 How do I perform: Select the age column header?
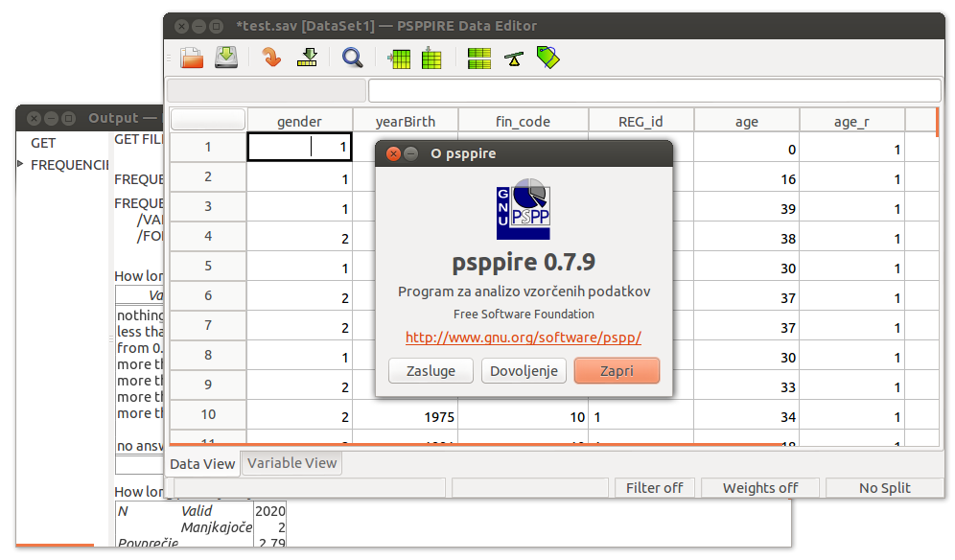pyautogui.click(x=747, y=121)
